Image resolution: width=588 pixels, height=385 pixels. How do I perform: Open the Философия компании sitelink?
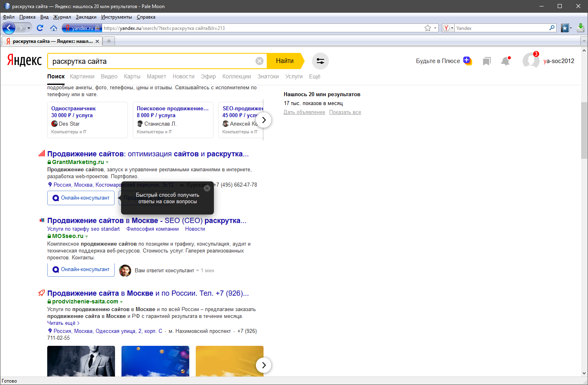153,229
